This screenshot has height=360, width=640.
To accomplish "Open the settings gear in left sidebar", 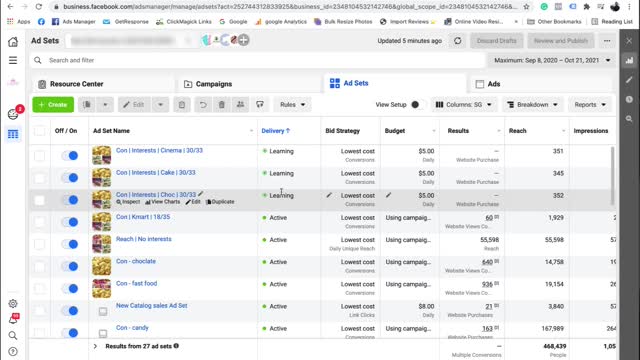I will pyautogui.click(x=13, y=304).
